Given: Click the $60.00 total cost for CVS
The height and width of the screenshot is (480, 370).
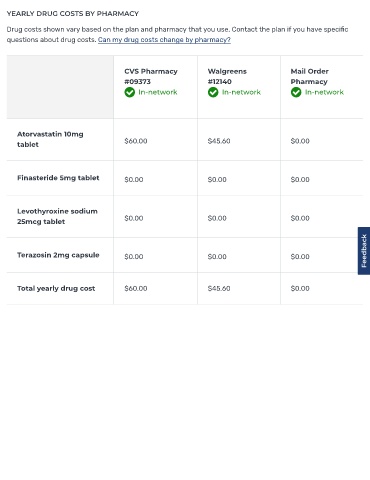Looking at the screenshot, I should (x=136, y=288).
